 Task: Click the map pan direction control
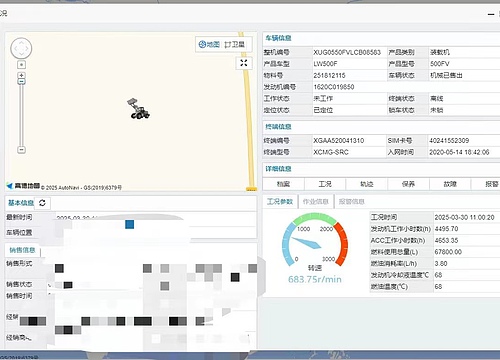tap(21, 49)
